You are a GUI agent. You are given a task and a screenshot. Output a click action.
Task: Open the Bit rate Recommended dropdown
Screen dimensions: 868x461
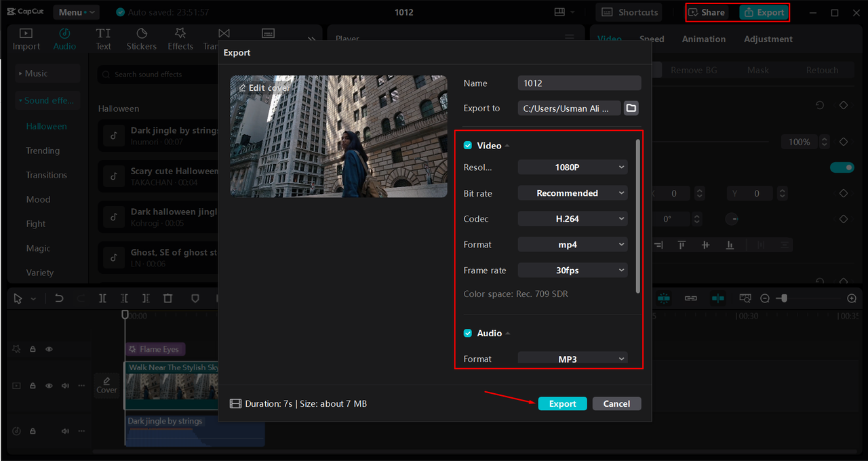[x=572, y=193]
